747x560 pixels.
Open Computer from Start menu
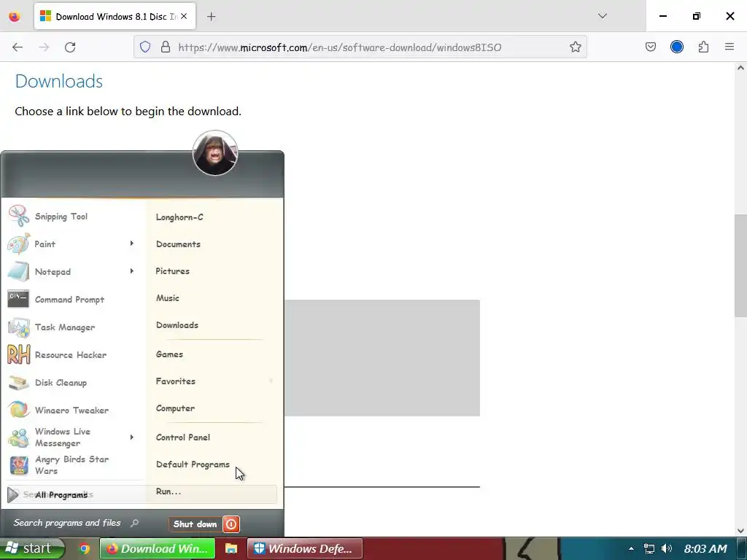click(175, 408)
